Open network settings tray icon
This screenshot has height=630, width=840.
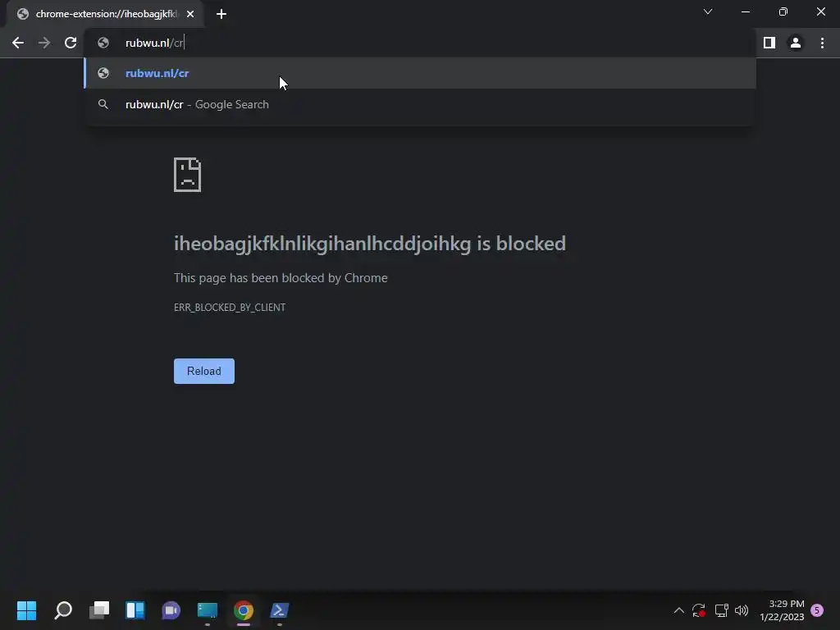(721, 610)
